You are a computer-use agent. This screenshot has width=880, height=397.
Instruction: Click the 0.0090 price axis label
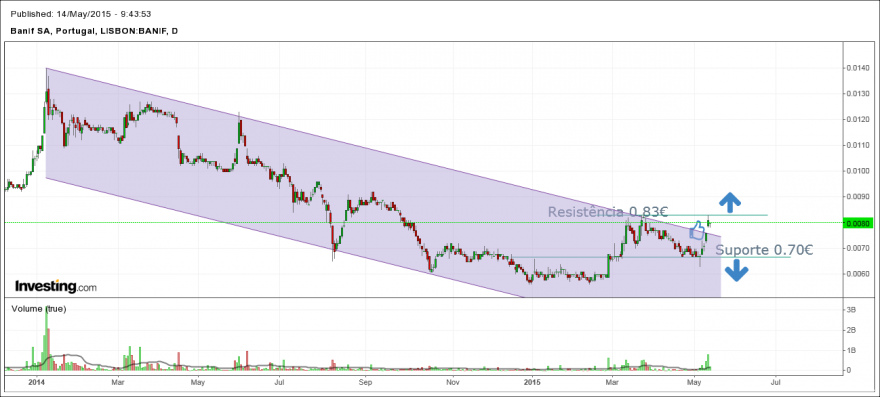[x=858, y=197]
